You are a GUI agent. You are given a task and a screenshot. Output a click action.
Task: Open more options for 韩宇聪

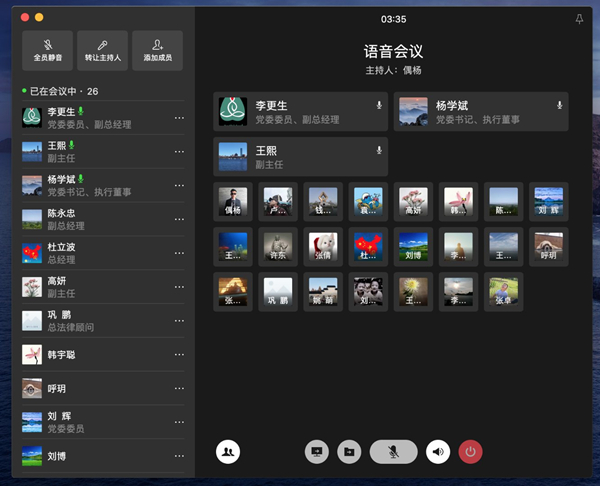click(179, 355)
